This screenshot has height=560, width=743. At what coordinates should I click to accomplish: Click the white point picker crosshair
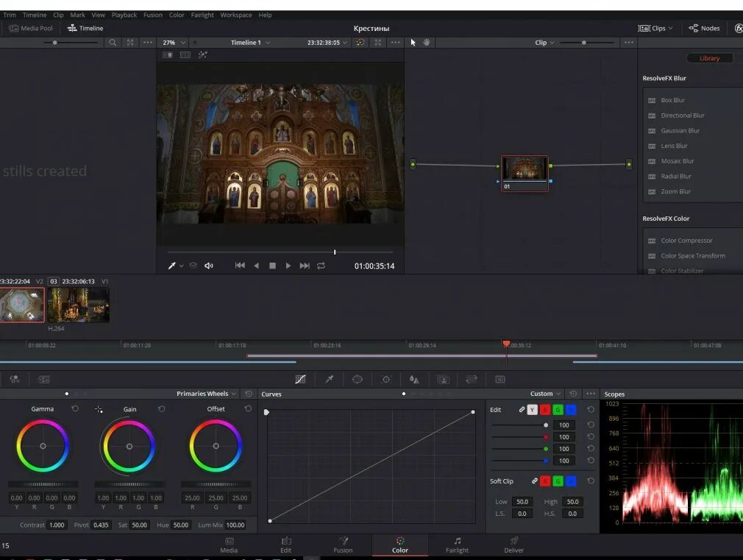[99, 409]
